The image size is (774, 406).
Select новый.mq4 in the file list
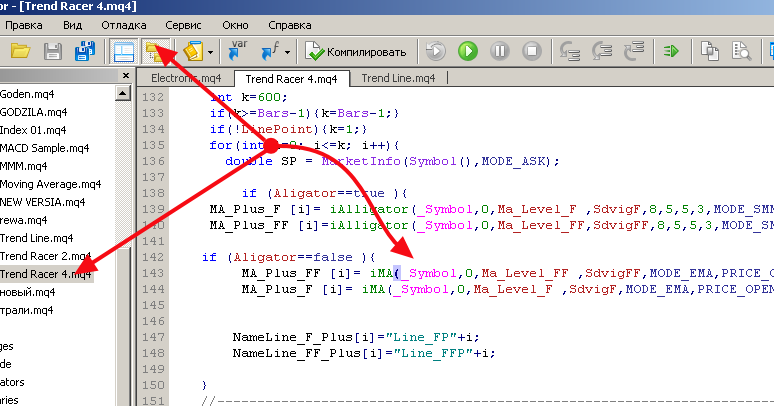pyautogui.click(x=28, y=292)
